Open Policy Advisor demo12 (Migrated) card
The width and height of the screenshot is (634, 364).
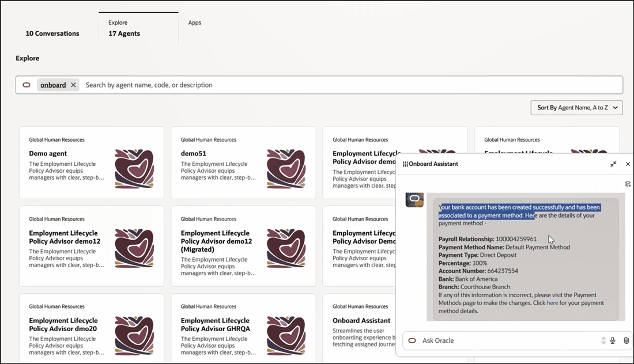tap(243, 246)
